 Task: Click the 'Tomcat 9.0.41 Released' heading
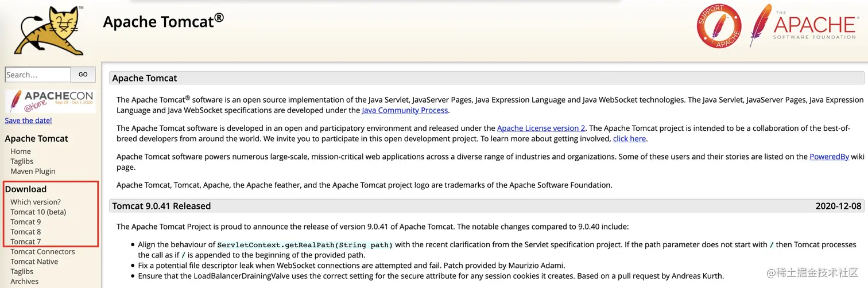point(161,206)
